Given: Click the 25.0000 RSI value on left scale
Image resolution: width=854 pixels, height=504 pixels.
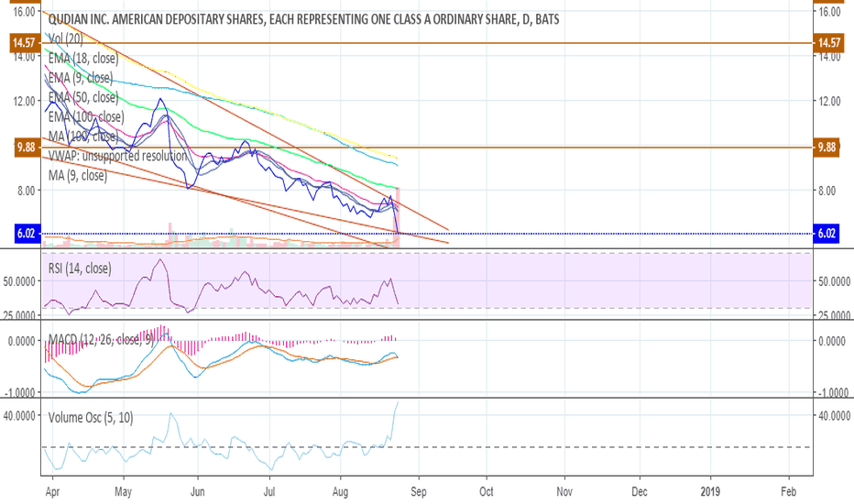Looking at the screenshot, I should (x=19, y=315).
